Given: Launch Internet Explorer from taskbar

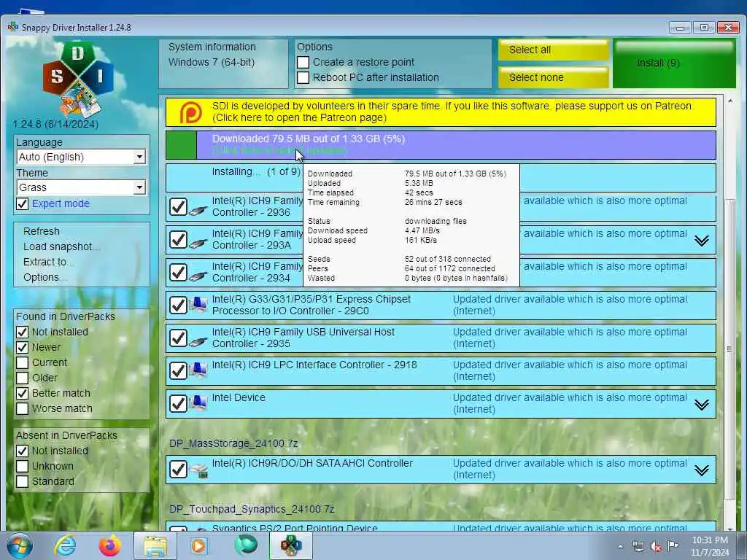Looking at the screenshot, I should coord(65,545).
